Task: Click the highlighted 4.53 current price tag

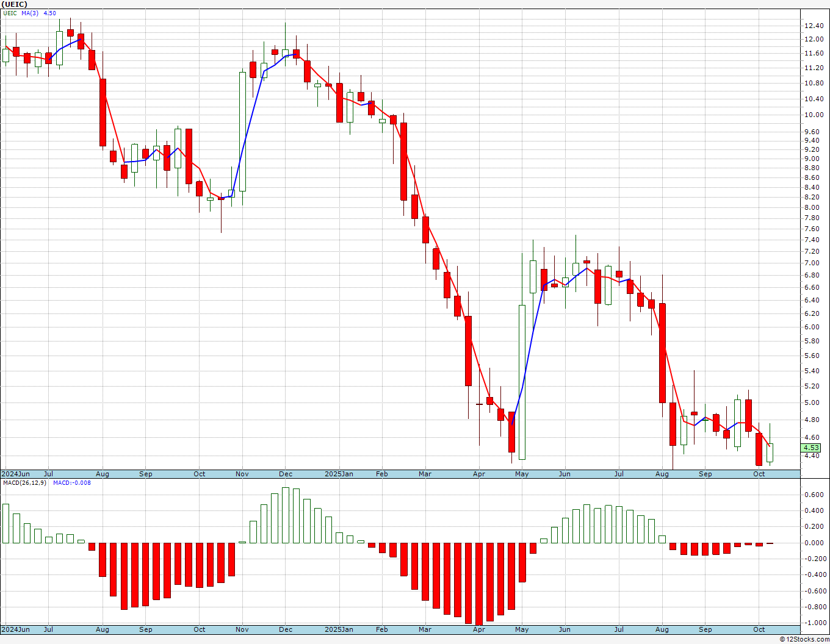Action: [811, 448]
